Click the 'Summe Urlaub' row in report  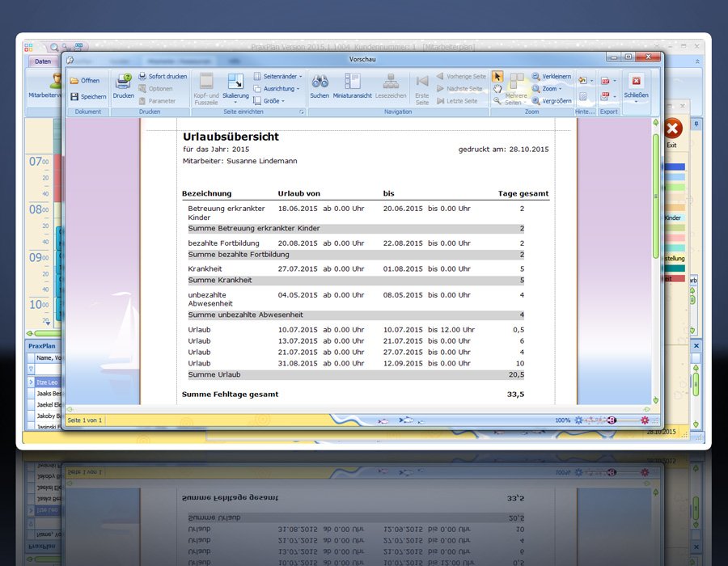click(x=356, y=374)
